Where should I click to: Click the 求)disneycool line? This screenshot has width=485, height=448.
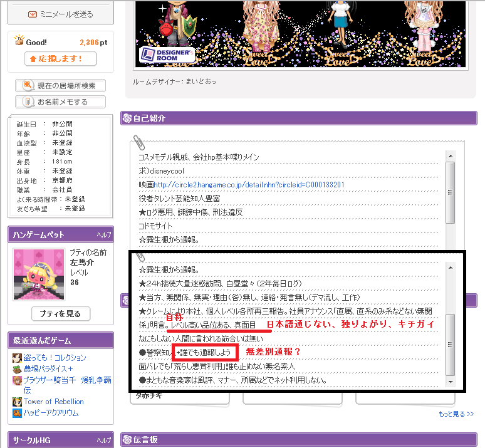point(162,171)
